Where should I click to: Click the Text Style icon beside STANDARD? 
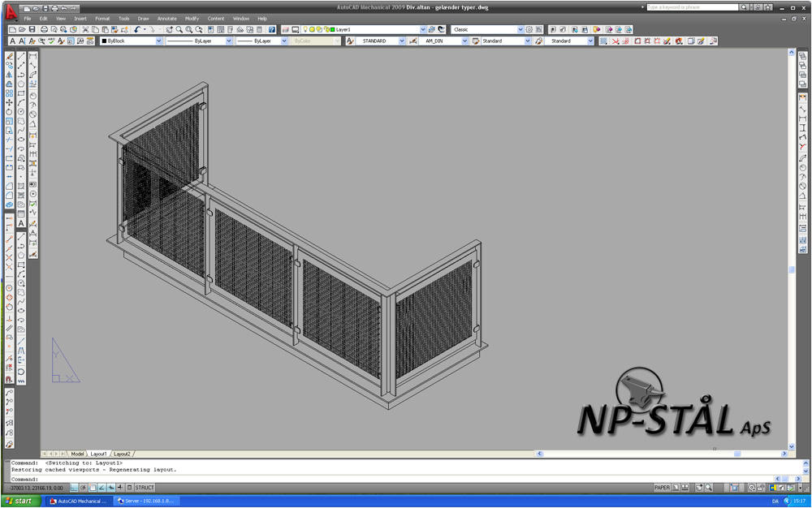350,41
